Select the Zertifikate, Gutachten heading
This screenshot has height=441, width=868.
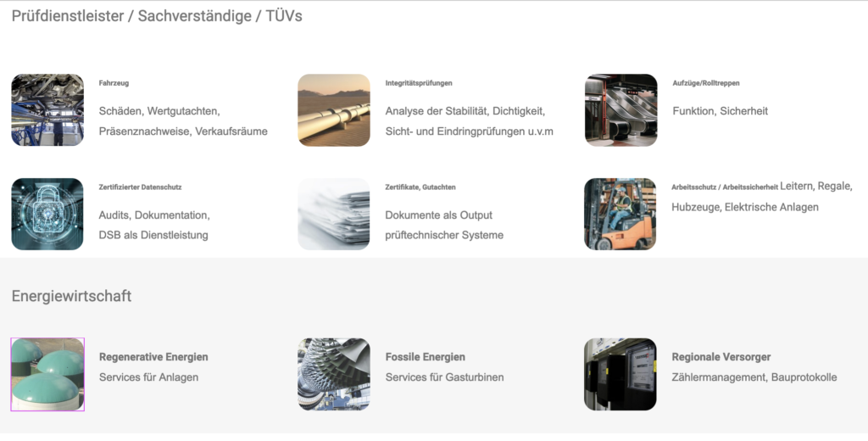[420, 187]
